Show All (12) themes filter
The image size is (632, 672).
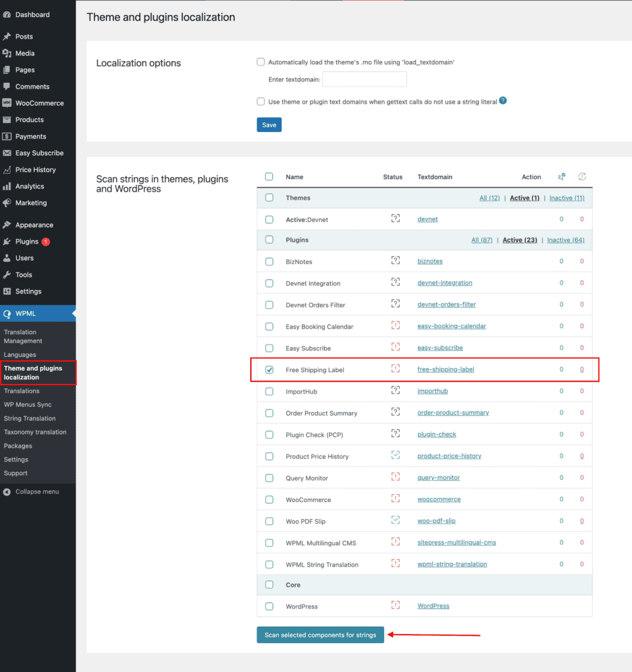pyautogui.click(x=489, y=198)
